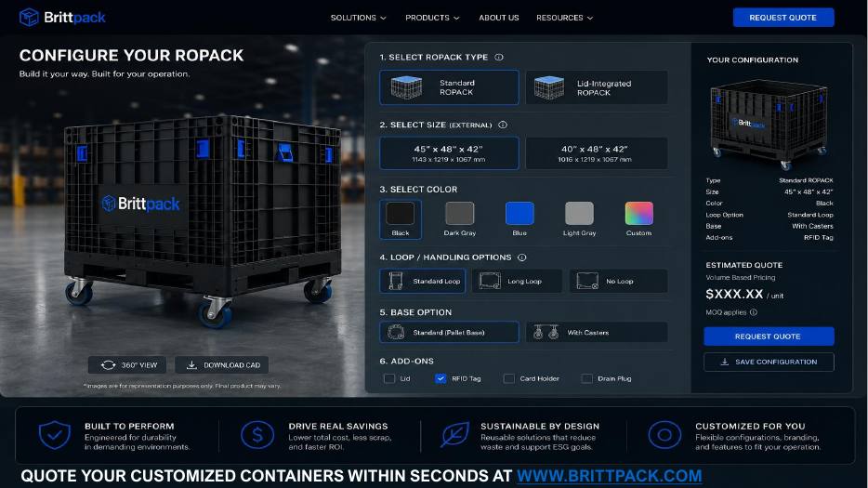Show info for Select ROPACK Type
The width and height of the screenshot is (868, 488).
coord(499,57)
